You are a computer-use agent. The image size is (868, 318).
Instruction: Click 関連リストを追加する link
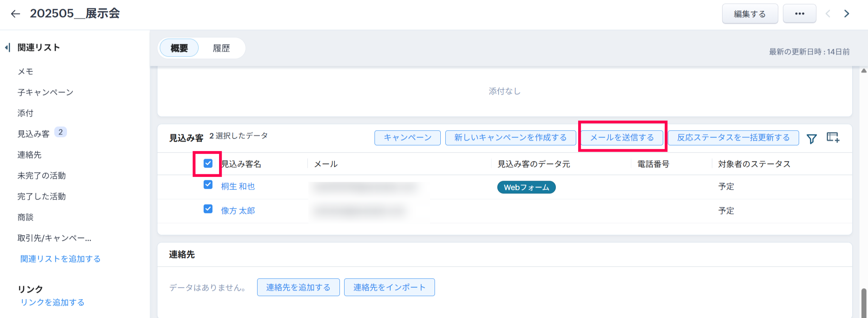tap(60, 259)
